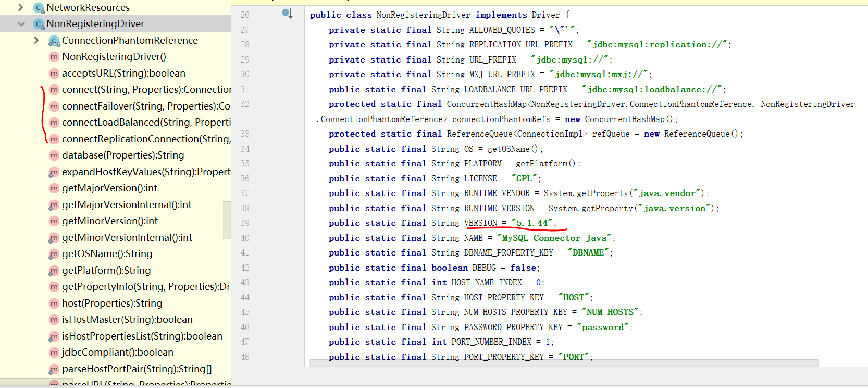
Task: Click method icon beside getPlatform
Action: 54,271
